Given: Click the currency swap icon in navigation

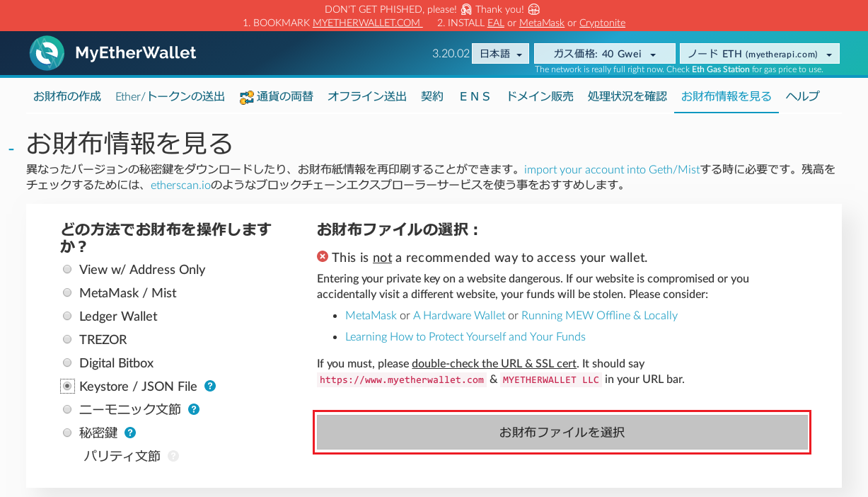Looking at the screenshot, I should 246,97.
